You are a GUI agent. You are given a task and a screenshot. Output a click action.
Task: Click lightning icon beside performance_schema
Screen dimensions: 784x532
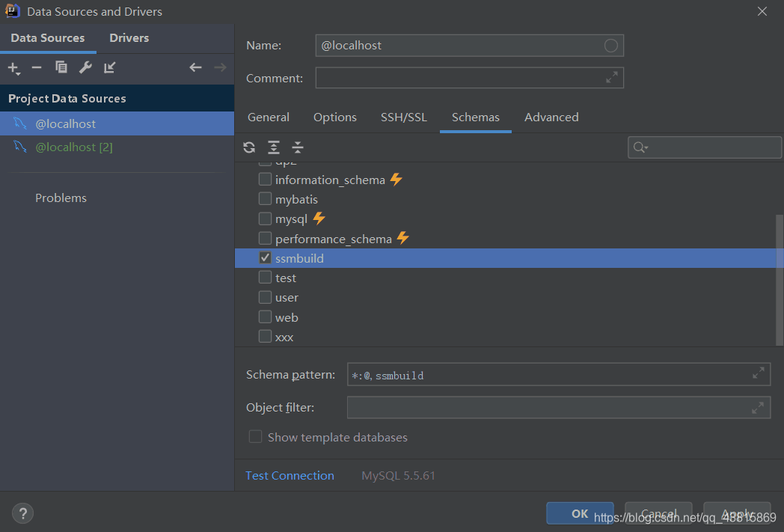403,237
